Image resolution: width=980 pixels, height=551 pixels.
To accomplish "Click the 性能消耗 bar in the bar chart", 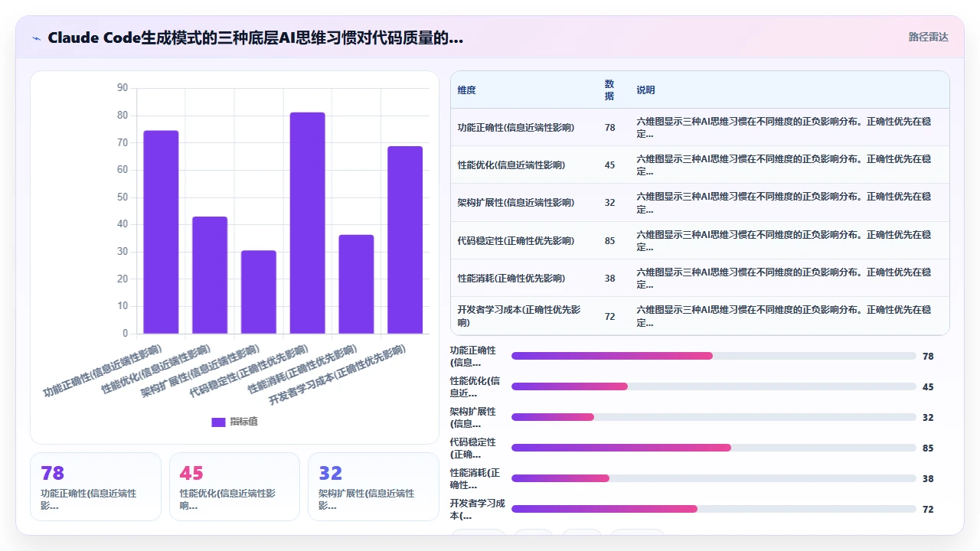I will (356, 284).
